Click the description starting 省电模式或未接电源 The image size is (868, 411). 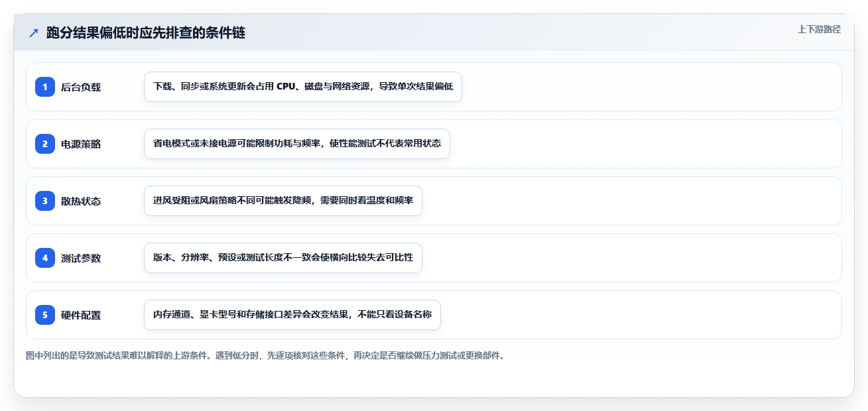[297, 144]
